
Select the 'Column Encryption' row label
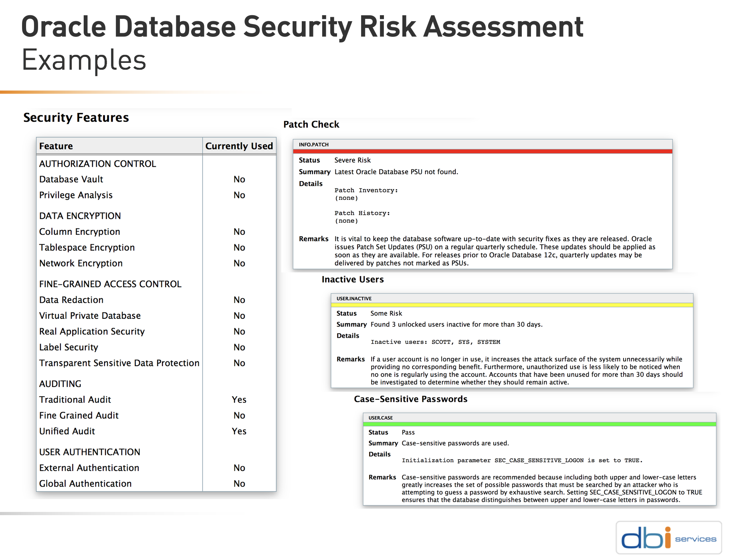point(80,232)
